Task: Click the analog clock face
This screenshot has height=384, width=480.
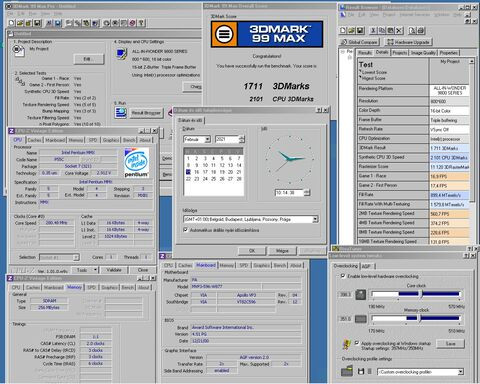Action: click(289, 159)
